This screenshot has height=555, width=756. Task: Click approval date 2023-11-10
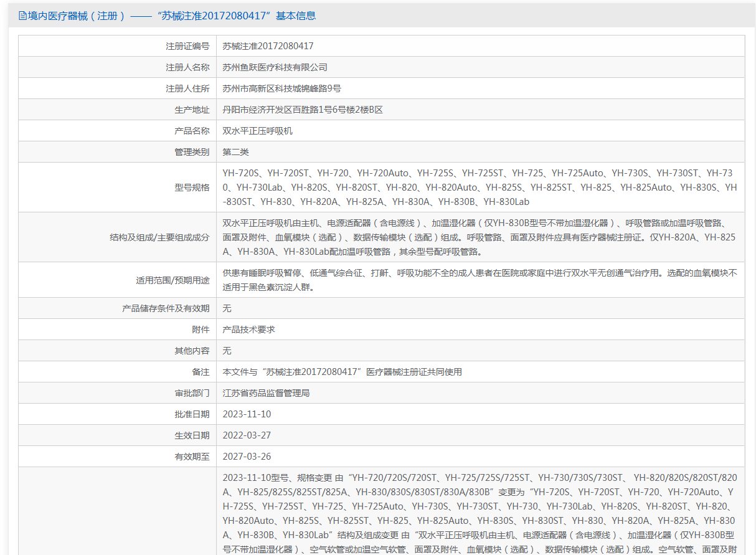(247, 414)
